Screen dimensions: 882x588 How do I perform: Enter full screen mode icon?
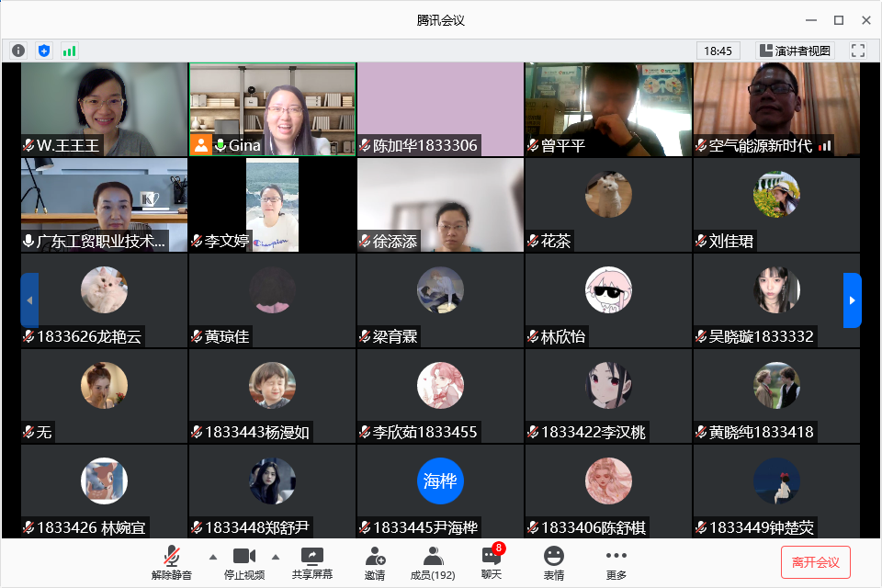click(858, 51)
